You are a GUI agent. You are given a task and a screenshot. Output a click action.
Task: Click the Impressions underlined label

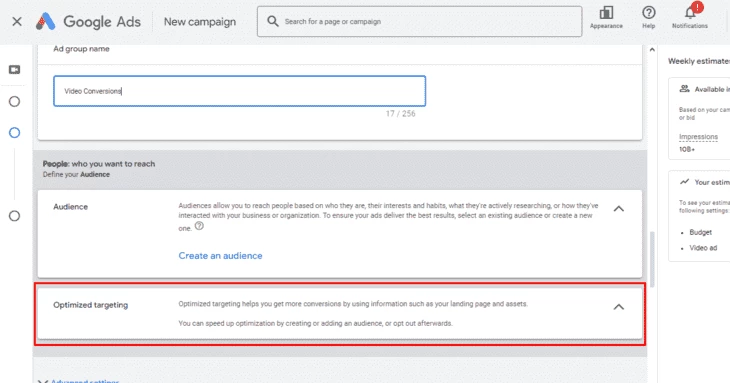pyautogui.click(x=698, y=137)
